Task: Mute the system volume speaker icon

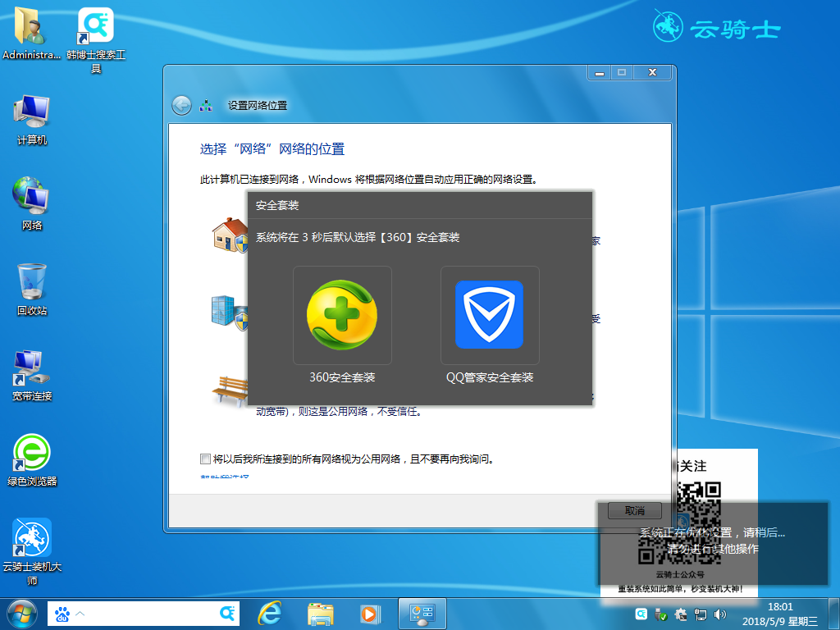Action: 719,614
